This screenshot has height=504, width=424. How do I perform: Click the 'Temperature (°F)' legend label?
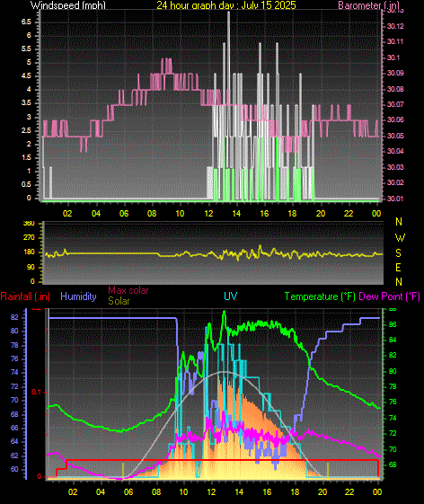click(x=320, y=296)
